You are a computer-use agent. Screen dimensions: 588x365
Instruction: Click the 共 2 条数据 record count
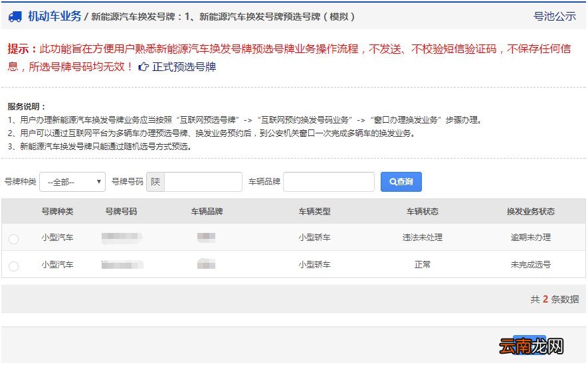point(555,299)
